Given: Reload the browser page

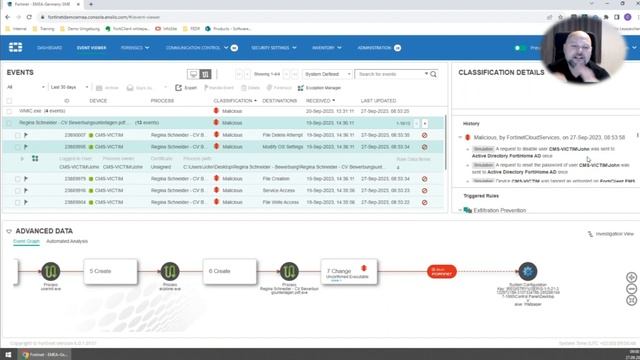Looking at the screenshot, I should pos(29,17).
